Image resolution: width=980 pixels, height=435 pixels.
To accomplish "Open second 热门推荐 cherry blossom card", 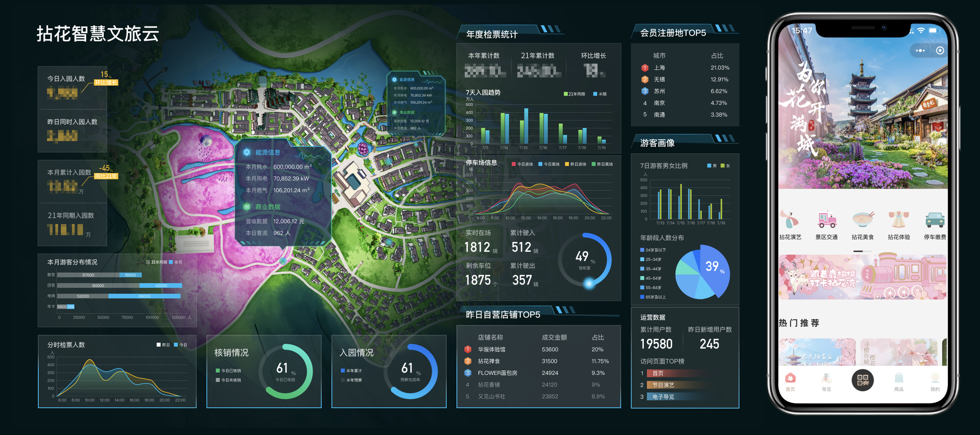I will point(899,352).
